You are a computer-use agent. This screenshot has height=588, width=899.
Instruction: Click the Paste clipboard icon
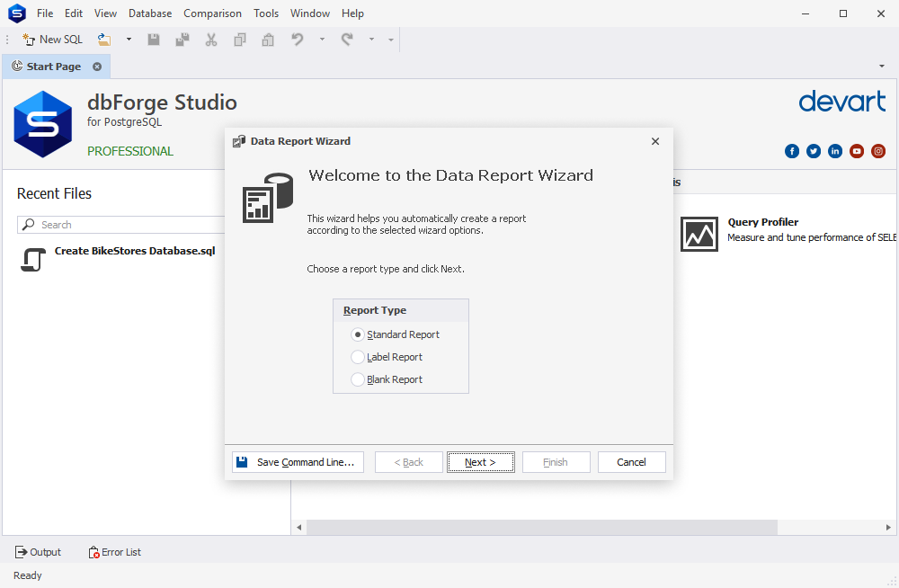coord(268,40)
